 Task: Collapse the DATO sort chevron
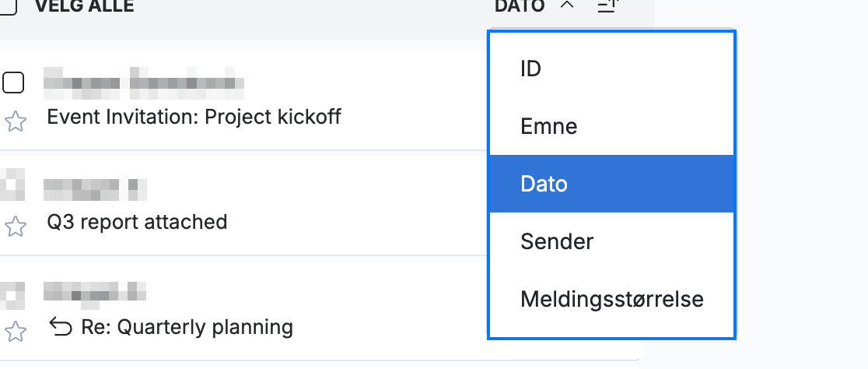(567, 5)
